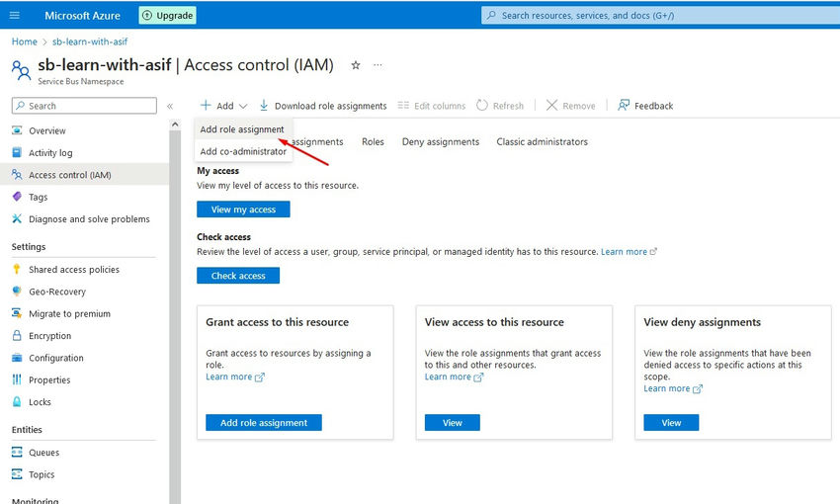Click the Refresh toolbar icon
Image resolution: width=840 pixels, height=504 pixels.
pos(482,106)
